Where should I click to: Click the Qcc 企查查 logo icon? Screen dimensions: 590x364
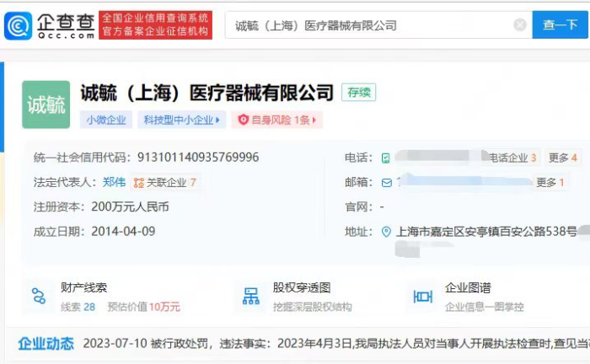point(18,25)
